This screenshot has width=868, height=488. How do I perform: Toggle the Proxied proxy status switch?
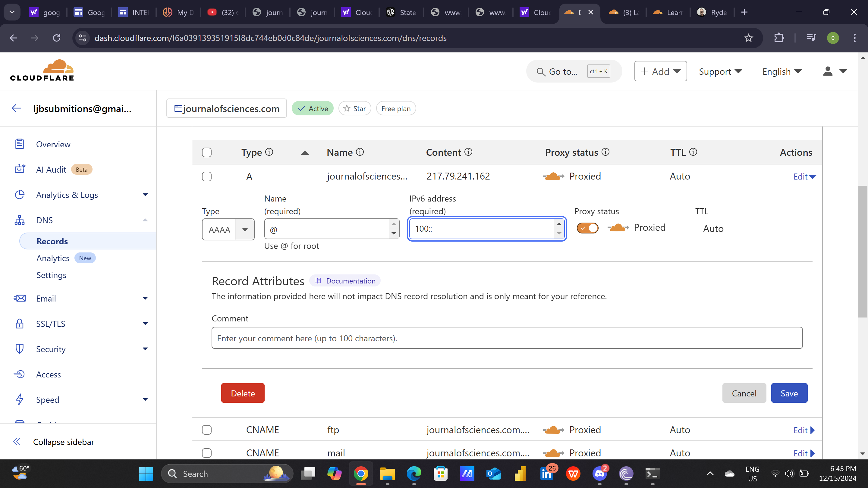pyautogui.click(x=587, y=228)
